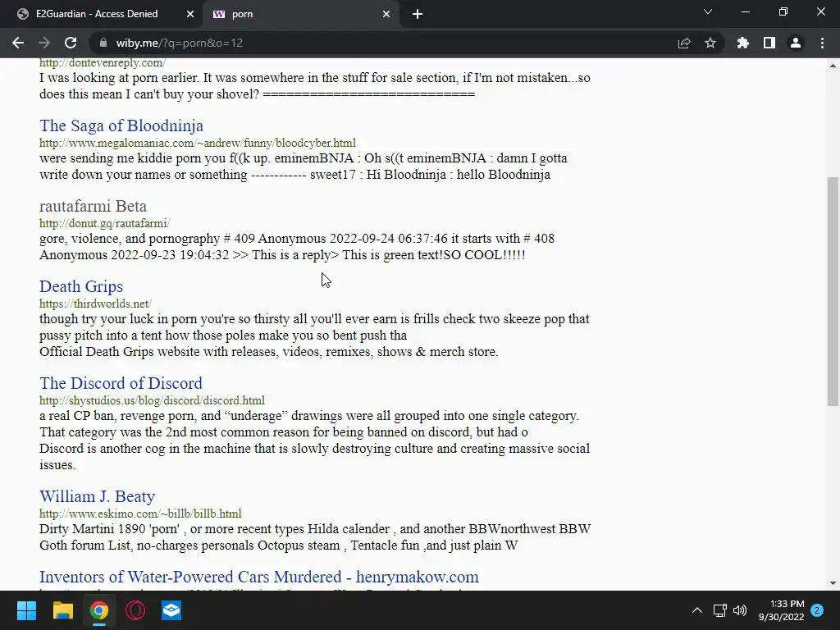Open the blue box app on taskbar
Viewport: 840px width, 630px height.
[171, 610]
